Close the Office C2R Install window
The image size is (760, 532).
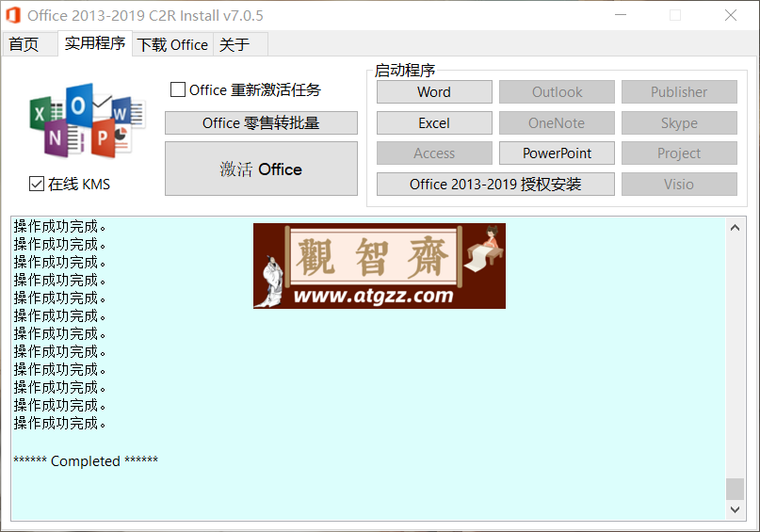(x=731, y=15)
